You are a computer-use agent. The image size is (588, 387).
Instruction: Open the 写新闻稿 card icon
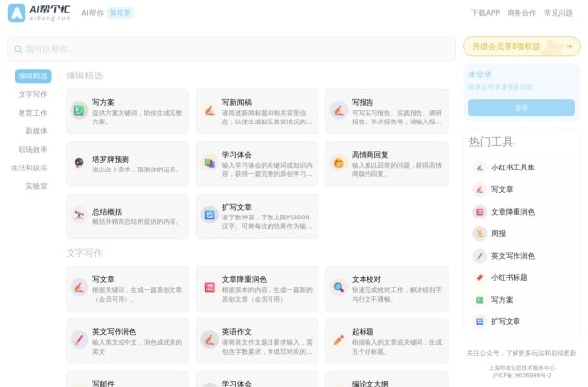[x=210, y=111]
